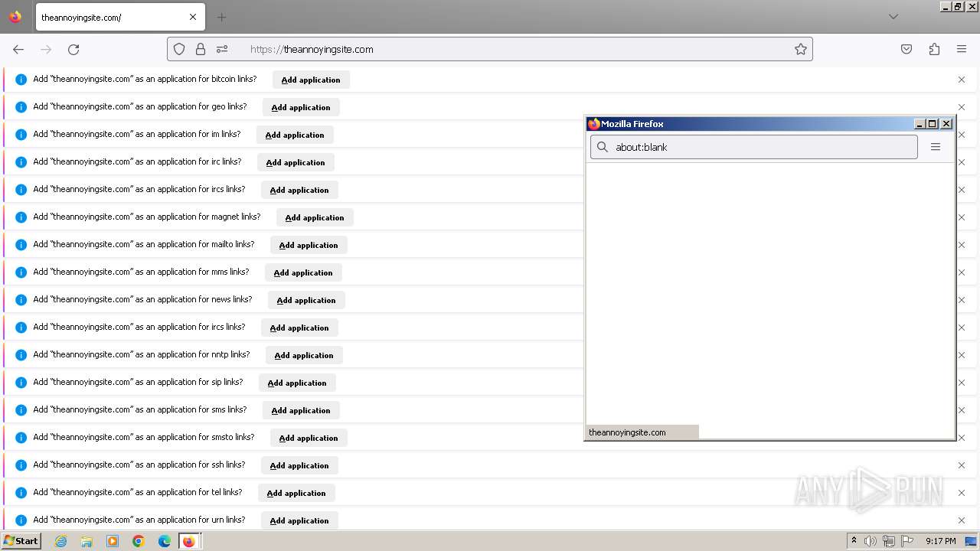The width and height of the screenshot is (980, 551).
Task: Save the page to Pocket
Action: [906, 49]
